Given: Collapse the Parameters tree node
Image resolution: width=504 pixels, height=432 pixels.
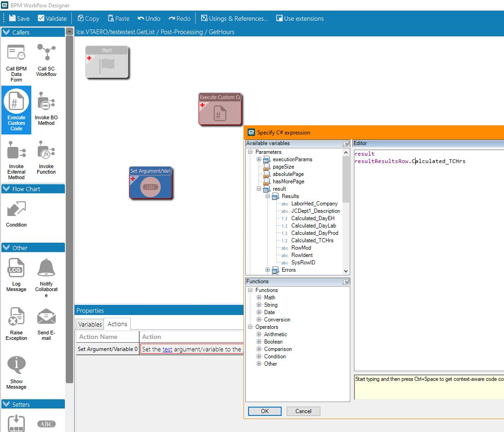Looking at the screenshot, I should click(x=250, y=152).
